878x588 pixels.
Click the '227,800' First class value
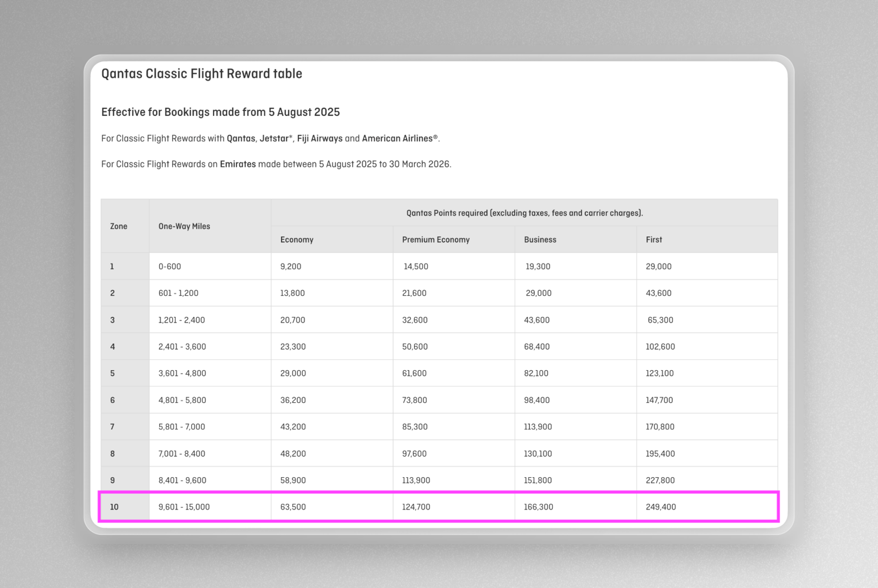point(660,480)
